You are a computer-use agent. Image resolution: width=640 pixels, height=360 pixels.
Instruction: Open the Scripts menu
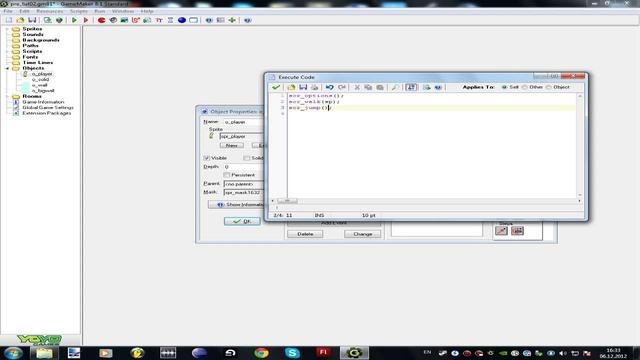(x=79, y=11)
